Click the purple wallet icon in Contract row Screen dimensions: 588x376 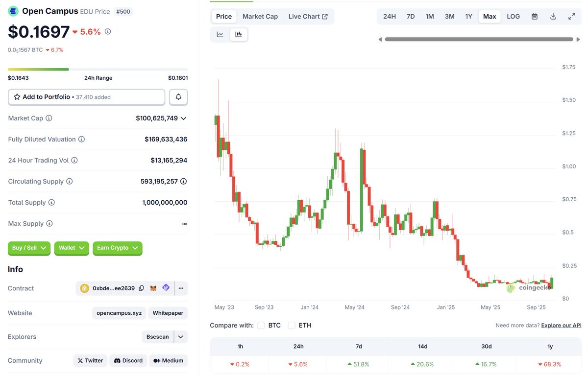166,288
